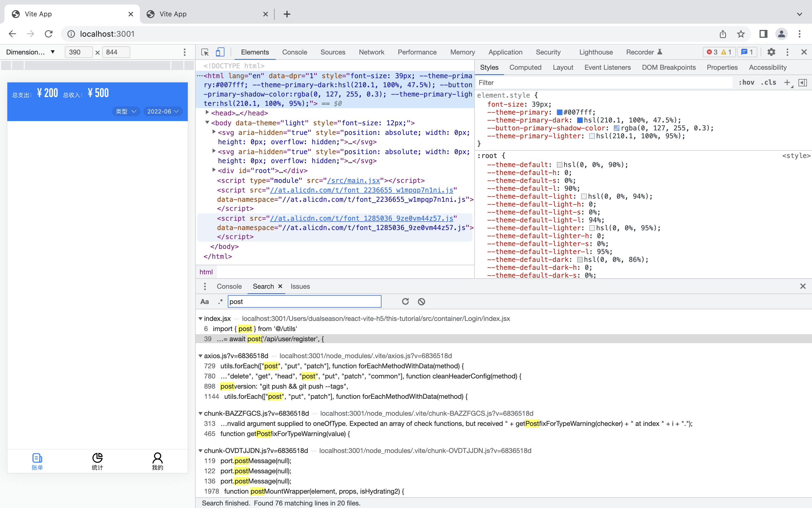
Task: Open a new tab with plus icon
Action: click(x=287, y=14)
